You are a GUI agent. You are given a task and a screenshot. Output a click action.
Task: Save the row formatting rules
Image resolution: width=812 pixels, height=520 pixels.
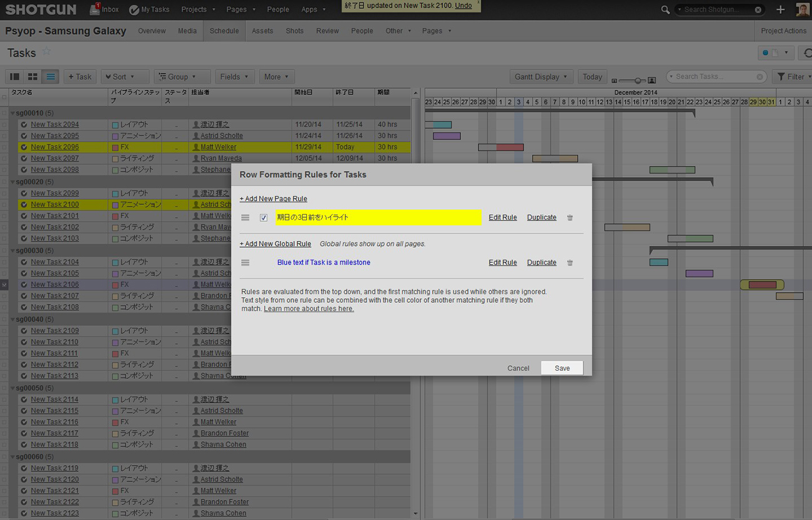[x=562, y=368]
